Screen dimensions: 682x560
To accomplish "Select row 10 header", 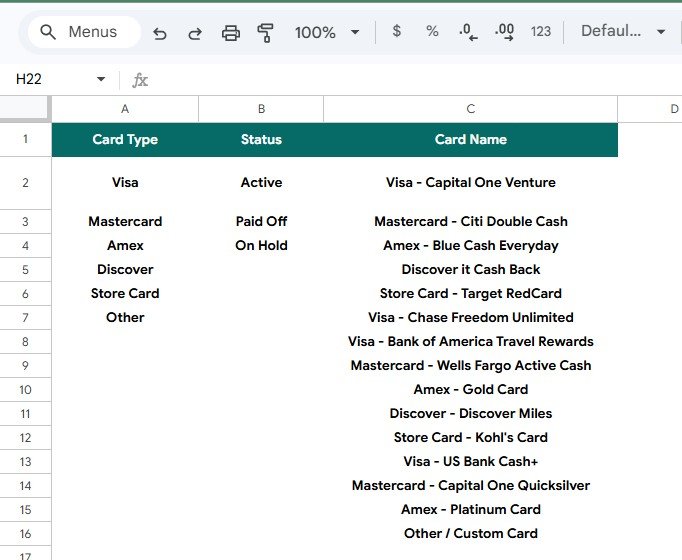I will tap(25, 390).
